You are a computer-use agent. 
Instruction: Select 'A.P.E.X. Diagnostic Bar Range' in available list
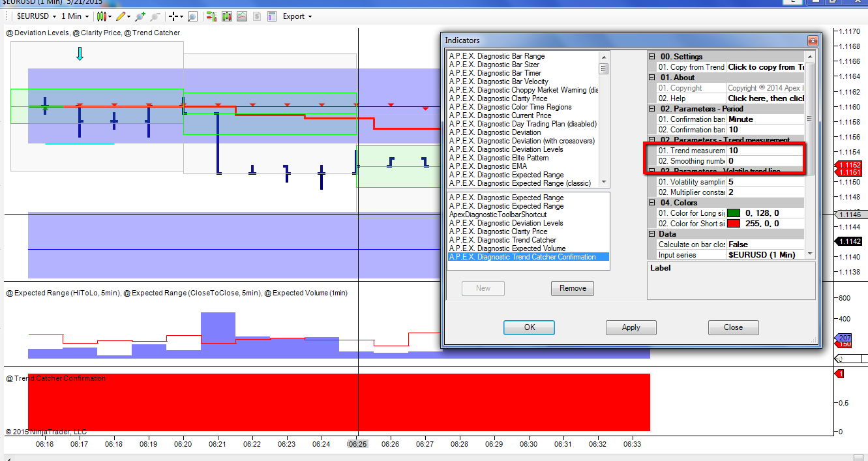point(497,56)
